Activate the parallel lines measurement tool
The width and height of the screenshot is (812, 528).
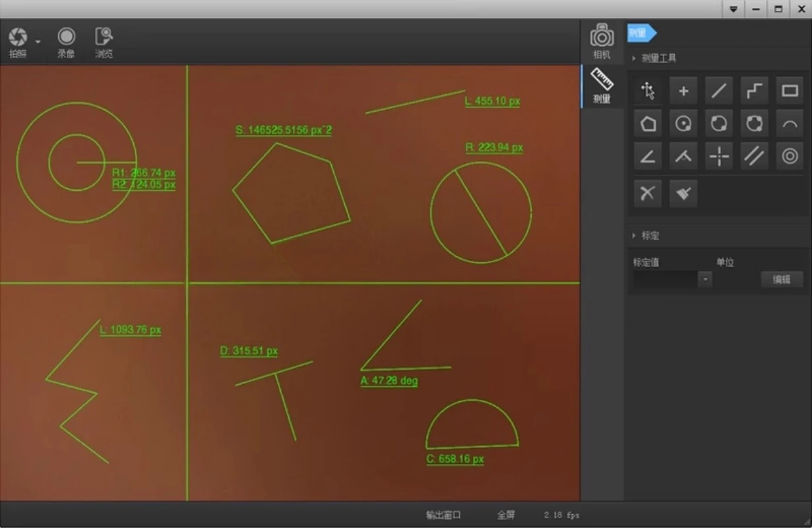click(754, 156)
